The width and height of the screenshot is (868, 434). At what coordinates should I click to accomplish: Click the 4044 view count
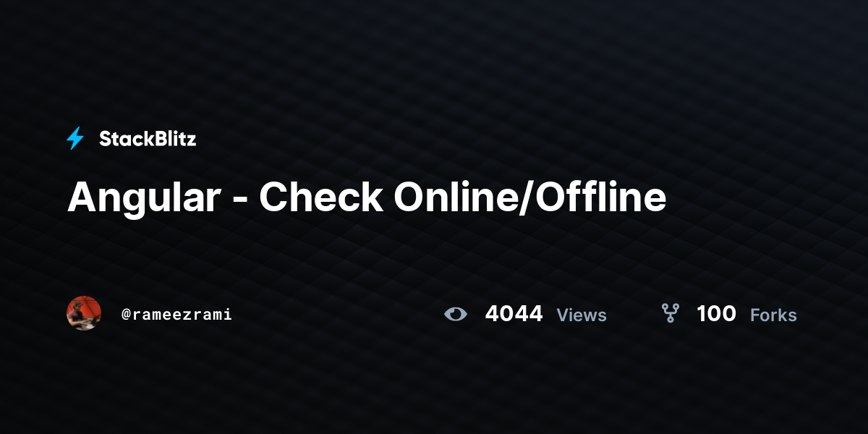(x=514, y=314)
